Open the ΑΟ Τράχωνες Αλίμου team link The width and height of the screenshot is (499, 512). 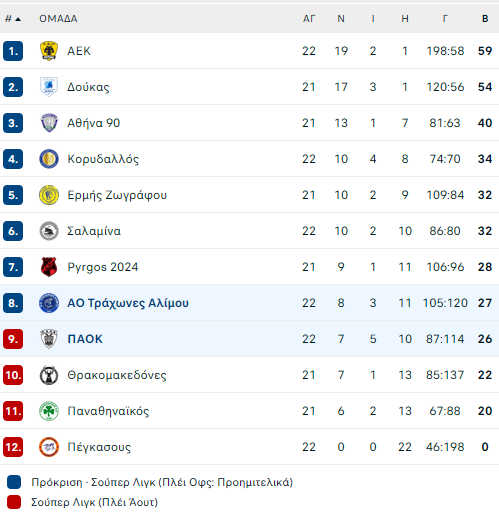coord(128,303)
